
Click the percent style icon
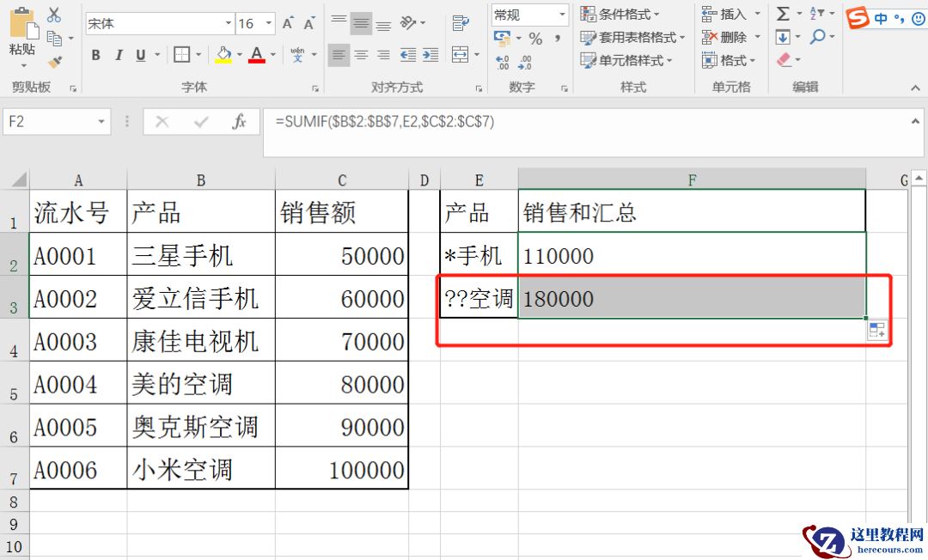coord(535,39)
